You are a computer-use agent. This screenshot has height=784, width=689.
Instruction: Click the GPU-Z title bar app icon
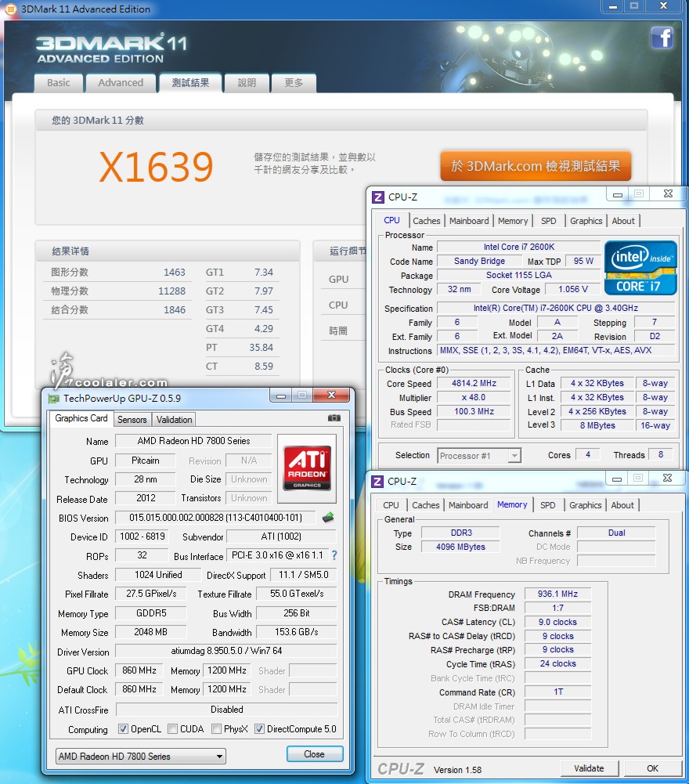(53, 399)
